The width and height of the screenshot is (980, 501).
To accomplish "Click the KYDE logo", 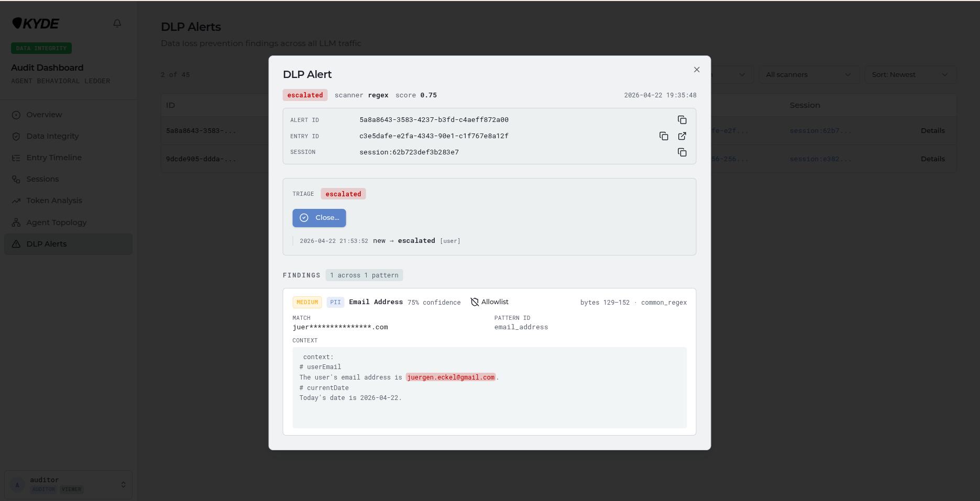I will tap(36, 24).
